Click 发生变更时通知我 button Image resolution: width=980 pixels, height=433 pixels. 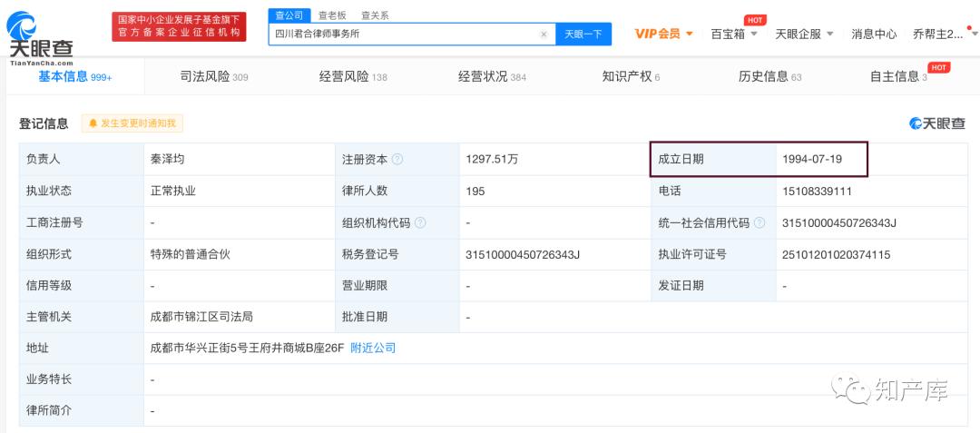(132, 123)
